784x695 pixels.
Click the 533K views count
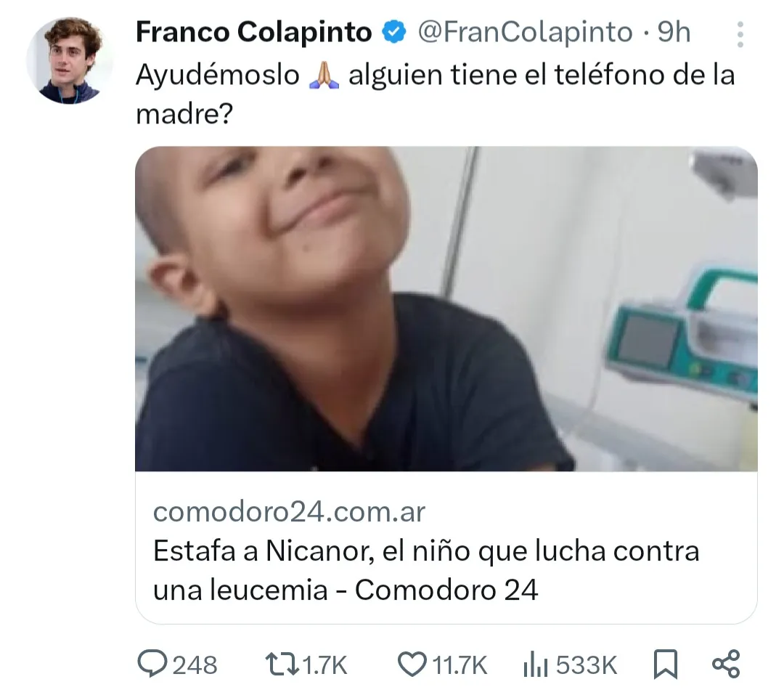(x=587, y=665)
